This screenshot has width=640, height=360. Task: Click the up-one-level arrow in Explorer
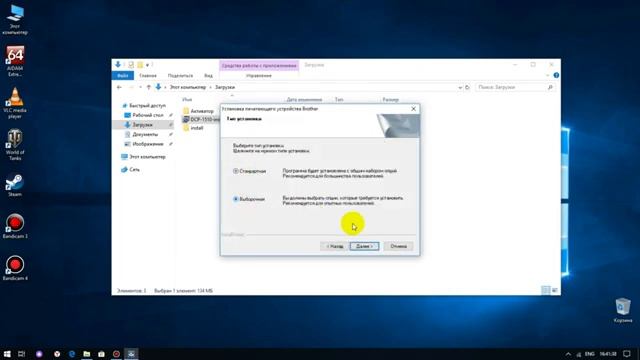coord(149,87)
